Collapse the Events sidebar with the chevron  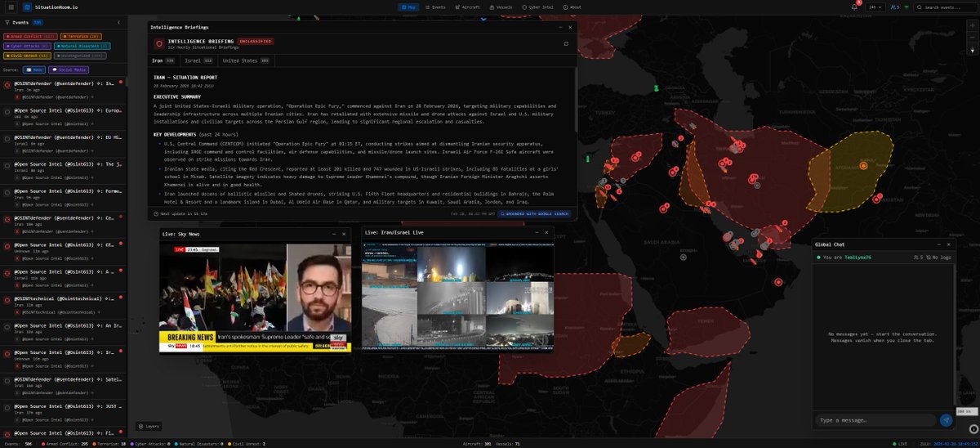(x=120, y=22)
